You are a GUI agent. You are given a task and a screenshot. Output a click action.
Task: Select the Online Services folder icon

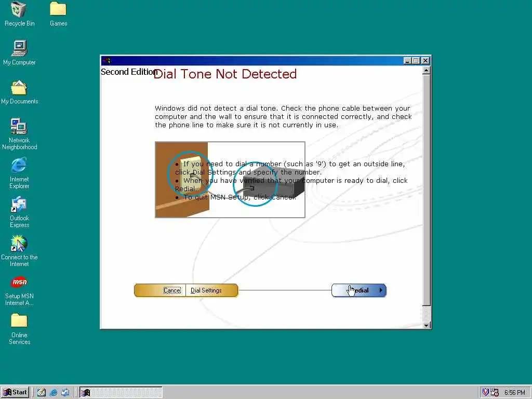point(19,329)
